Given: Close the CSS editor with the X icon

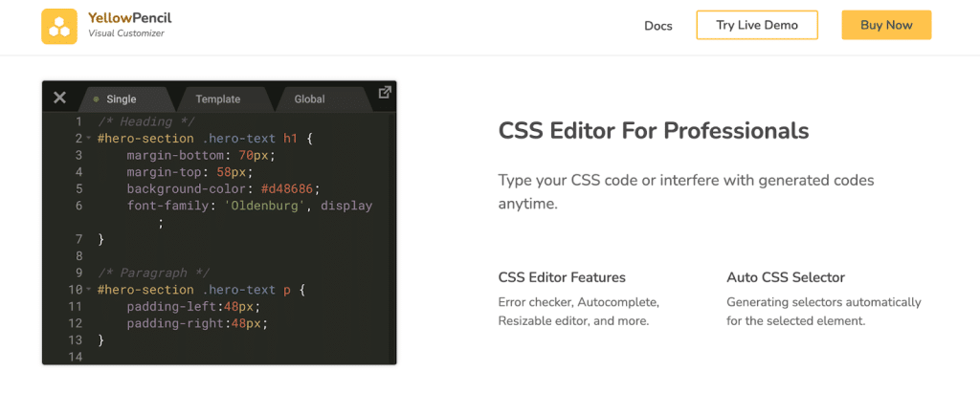Looking at the screenshot, I should click(x=59, y=98).
